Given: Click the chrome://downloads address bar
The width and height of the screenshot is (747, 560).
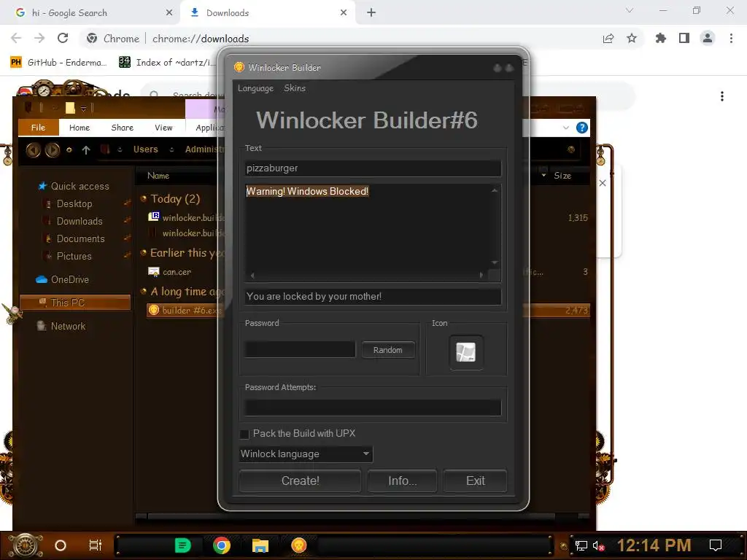Looking at the screenshot, I should pyautogui.click(x=200, y=39).
